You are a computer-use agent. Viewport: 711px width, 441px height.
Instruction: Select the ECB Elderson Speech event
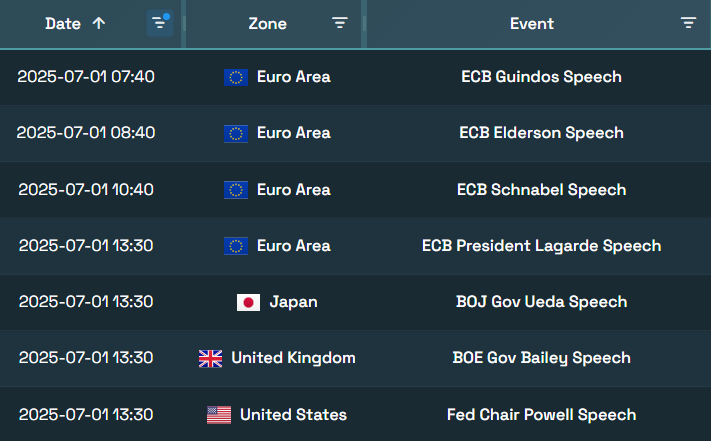click(541, 133)
